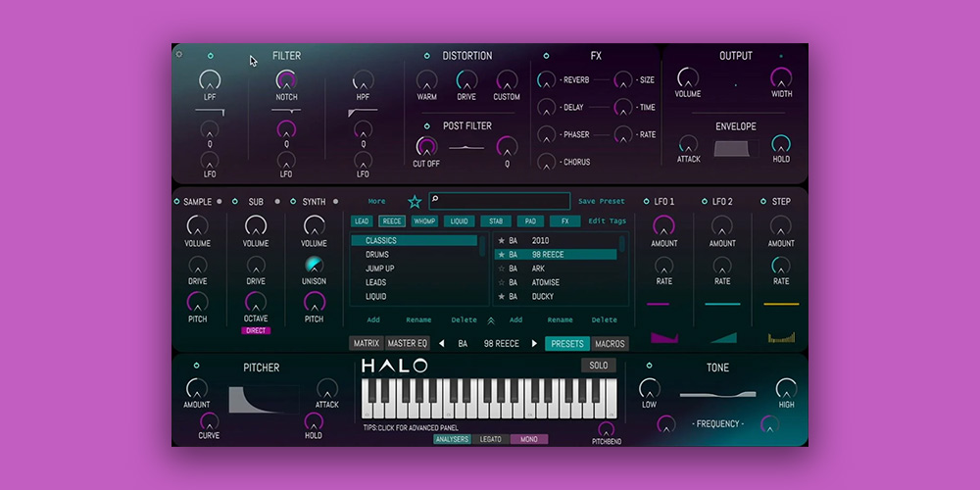Filter presets by LIQUID tag
This screenshot has height=490, width=980.
pos(460,221)
